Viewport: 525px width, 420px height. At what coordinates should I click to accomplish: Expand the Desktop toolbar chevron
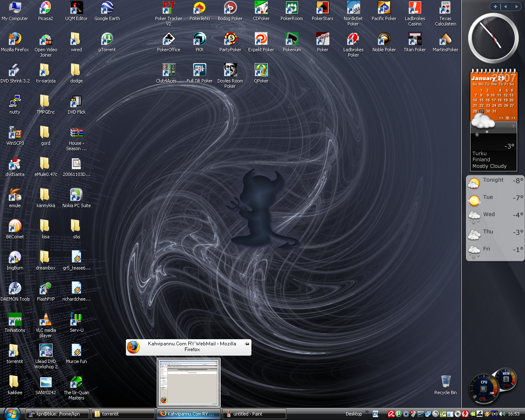(367, 412)
